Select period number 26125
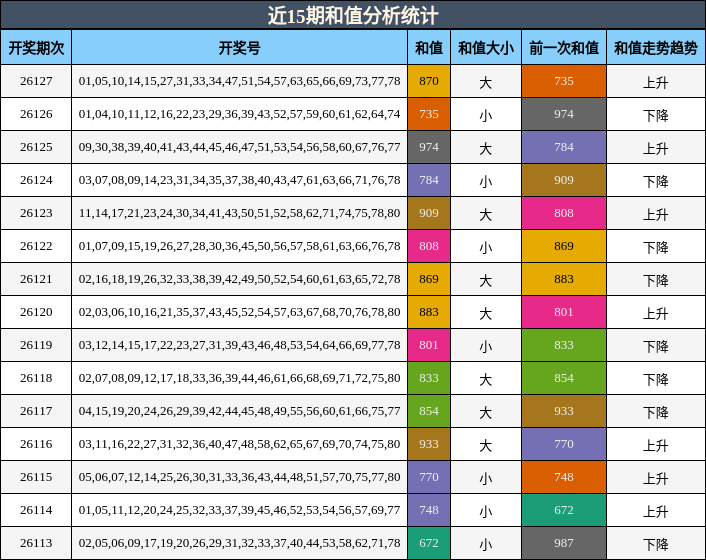The image size is (706, 560). click(36, 147)
